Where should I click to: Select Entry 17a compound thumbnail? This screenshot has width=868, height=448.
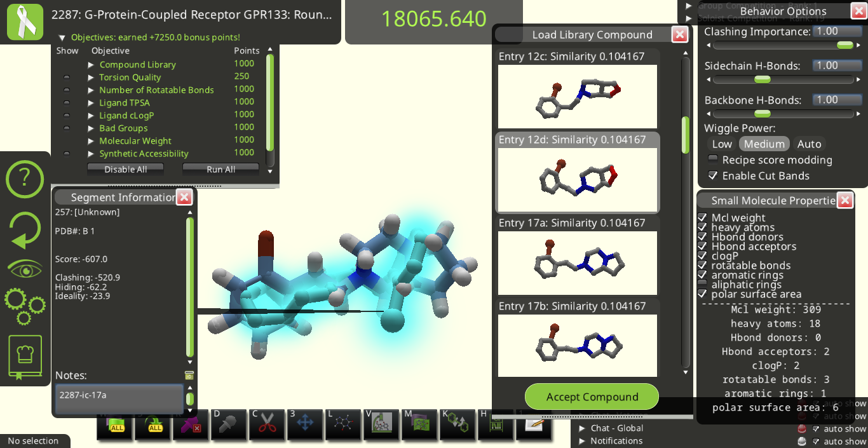click(577, 262)
